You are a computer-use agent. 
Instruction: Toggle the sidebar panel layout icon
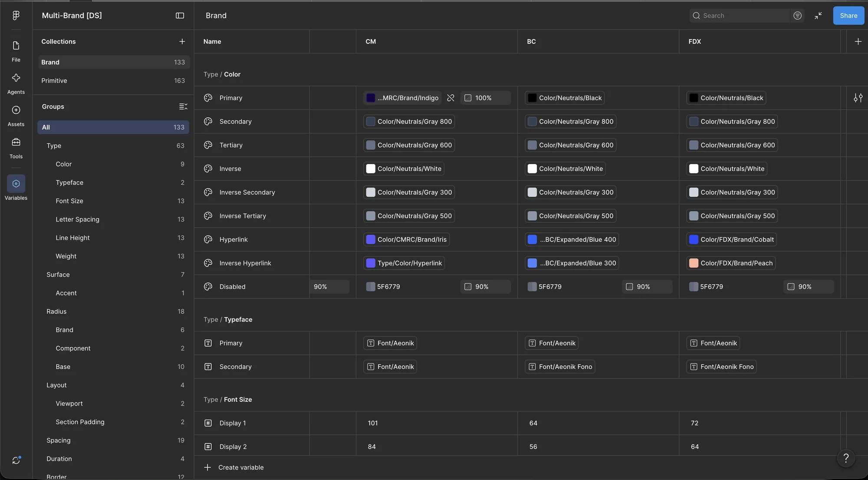point(180,16)
